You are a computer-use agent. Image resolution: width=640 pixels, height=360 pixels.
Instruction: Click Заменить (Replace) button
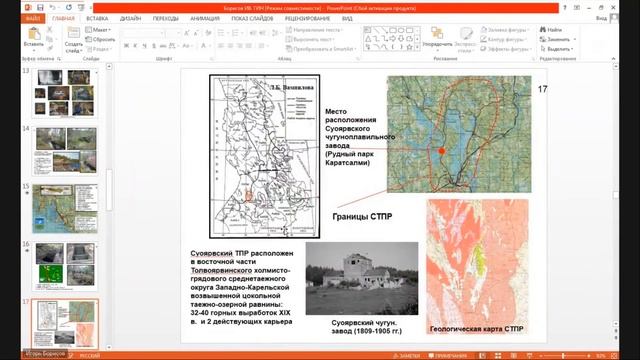tap(558, 39)
